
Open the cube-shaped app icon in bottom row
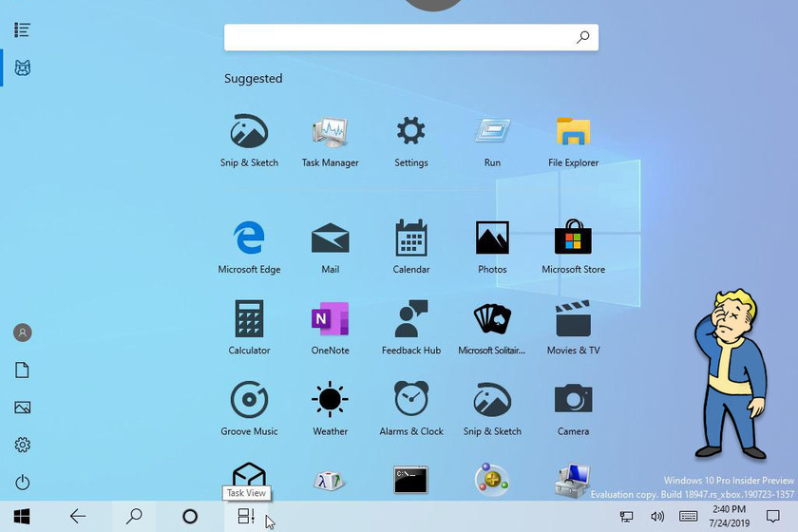(249, 474)
